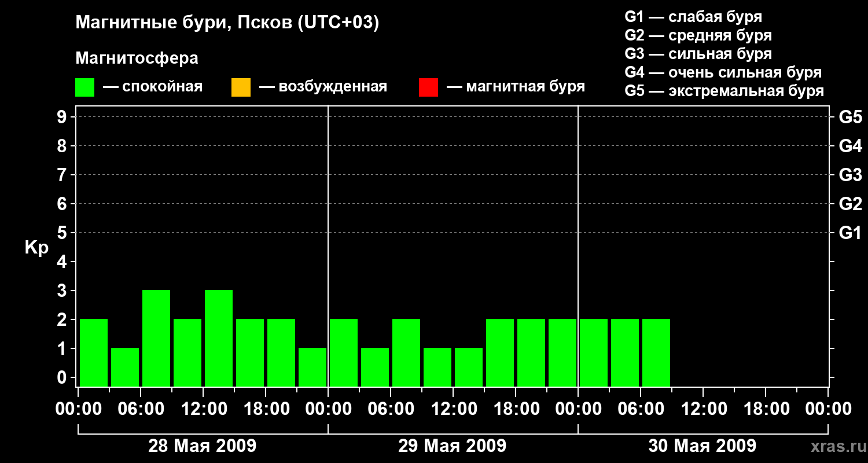Click the '06:00' time label for 28 May
This screenshot has height=463, width=868.
141,409
